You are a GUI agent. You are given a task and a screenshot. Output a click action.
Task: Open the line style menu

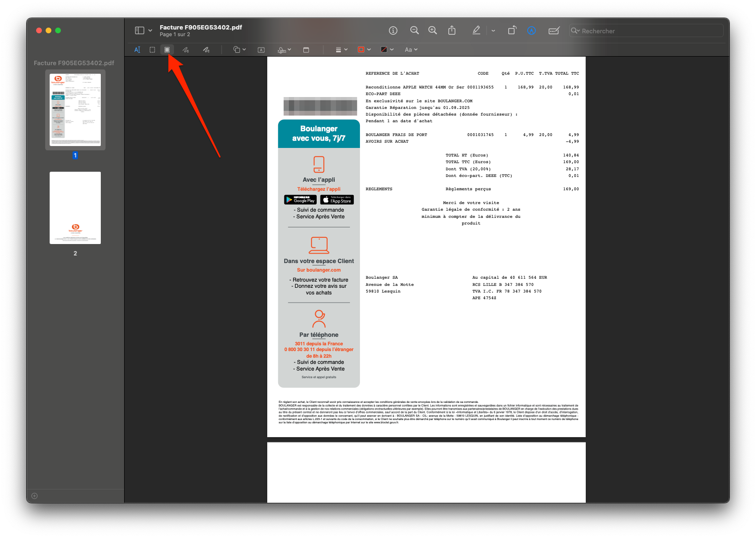pyautogui.click(x=339, y=49)
